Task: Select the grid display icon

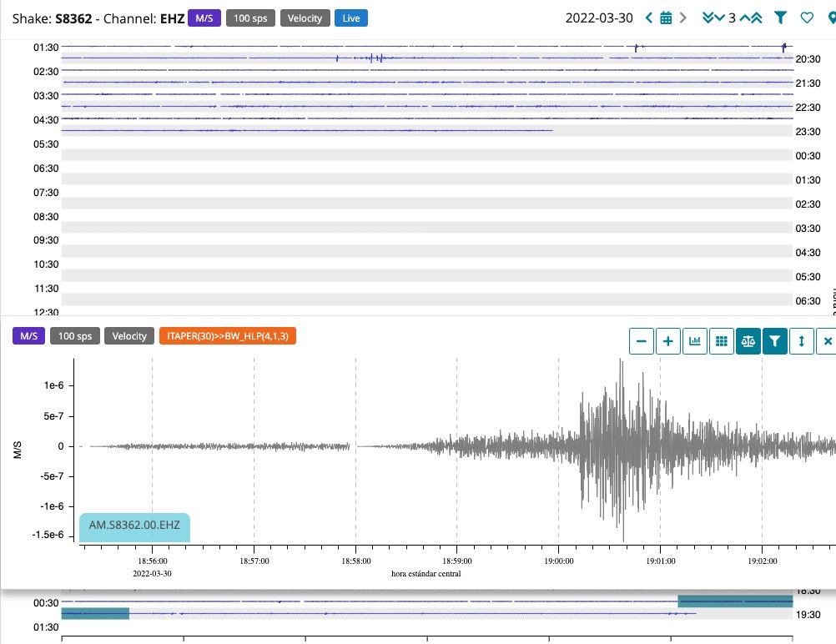Action: (722, 341)
